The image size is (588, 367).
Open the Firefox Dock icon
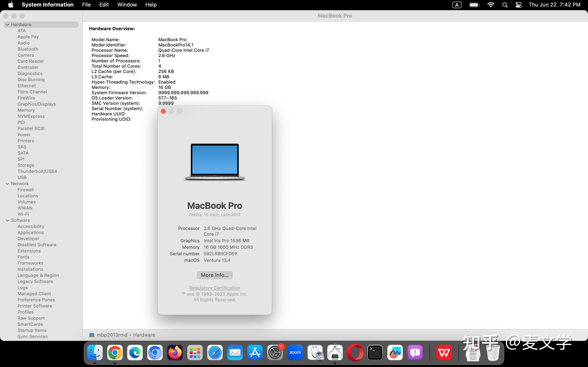pyautogui.click(x=175, y=353)
